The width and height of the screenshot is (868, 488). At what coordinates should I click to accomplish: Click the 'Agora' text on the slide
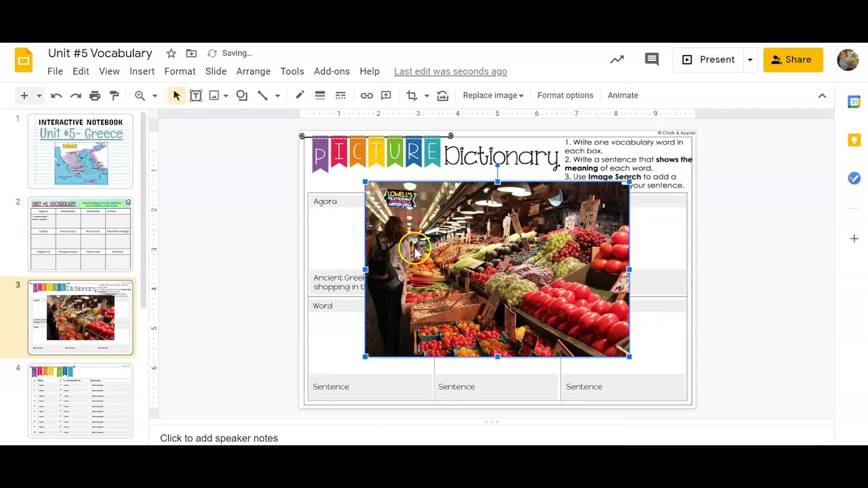325,201
